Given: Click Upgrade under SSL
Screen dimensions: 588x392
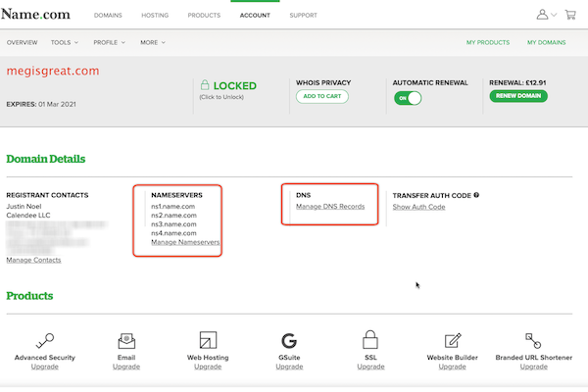Looking at the screenshot, I should [x=370, y=367].
